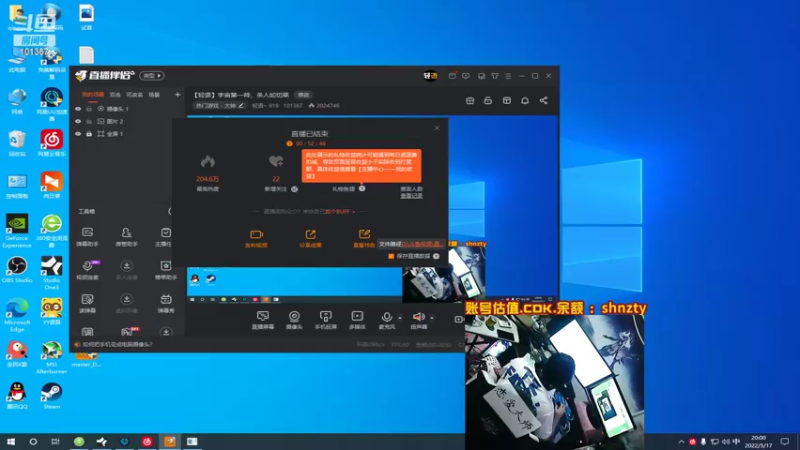Open Task View on taskbar
This screenshot has height=450, width=800.
(56, 442)
